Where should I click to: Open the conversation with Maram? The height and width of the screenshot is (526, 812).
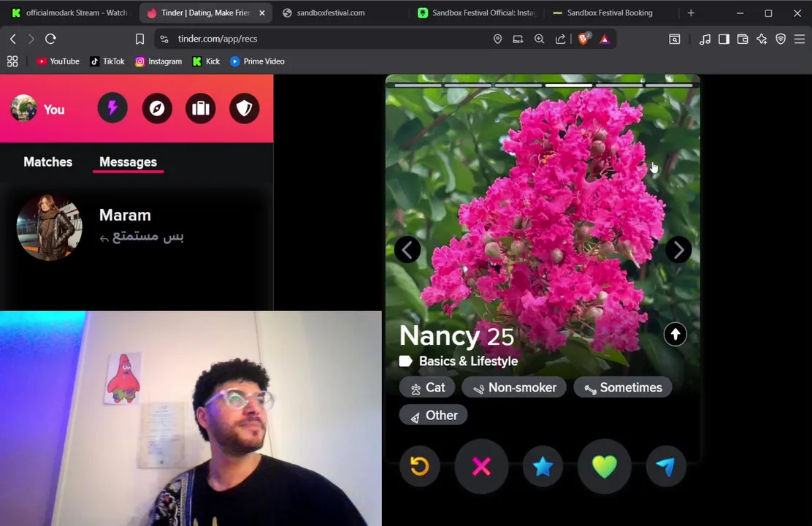pos(137,227)
